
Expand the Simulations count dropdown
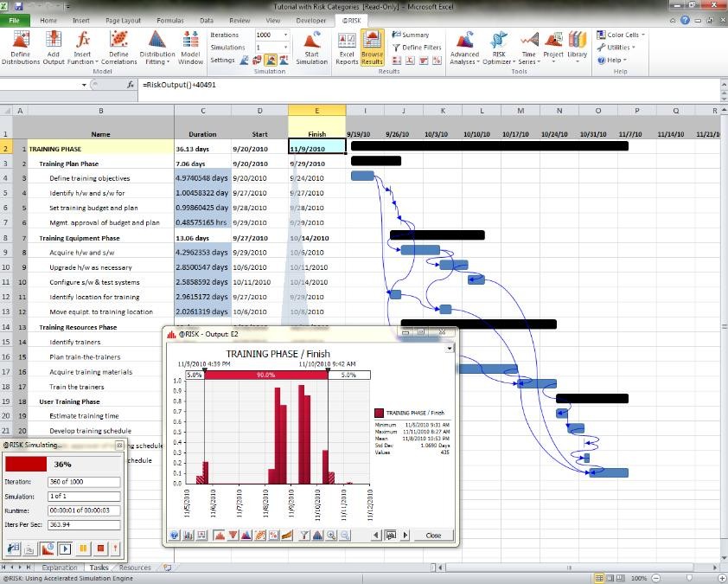tap(290, 48)
